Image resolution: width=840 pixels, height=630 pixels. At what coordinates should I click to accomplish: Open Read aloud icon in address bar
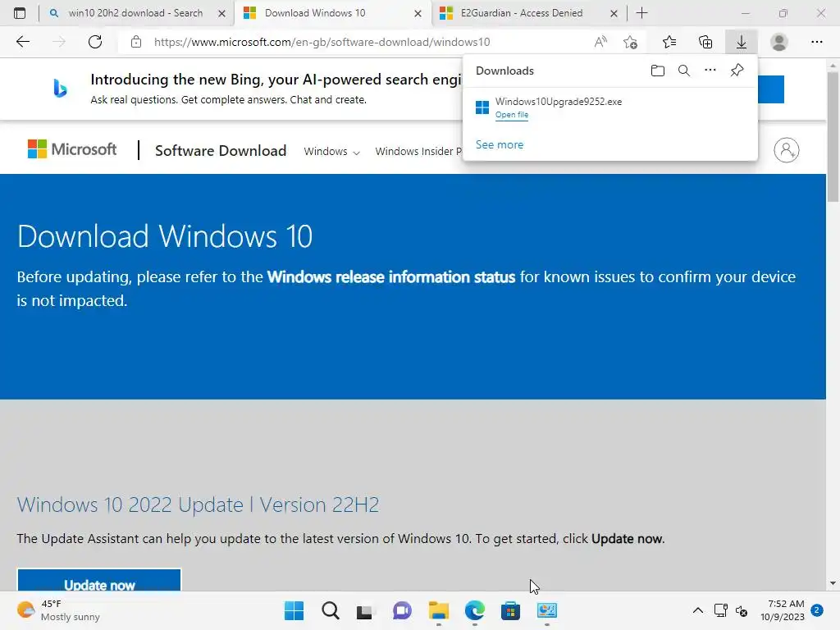pos(600,42)
